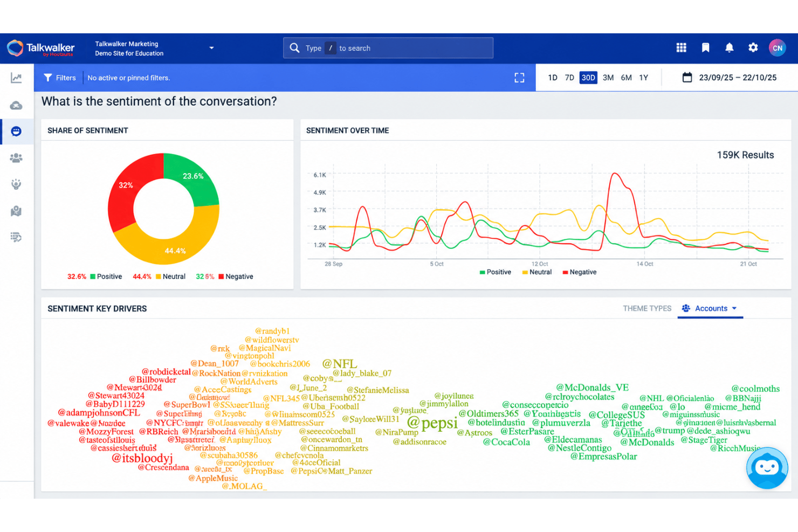This screenshot has height=532, width=798.
Task: Open the chatbot assistant bubble
Action: pyautogui.click(x=767, y=468)
